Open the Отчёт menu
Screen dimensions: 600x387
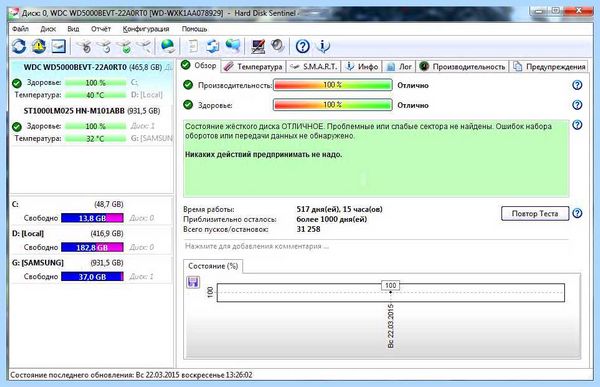(x=101, y=29)
